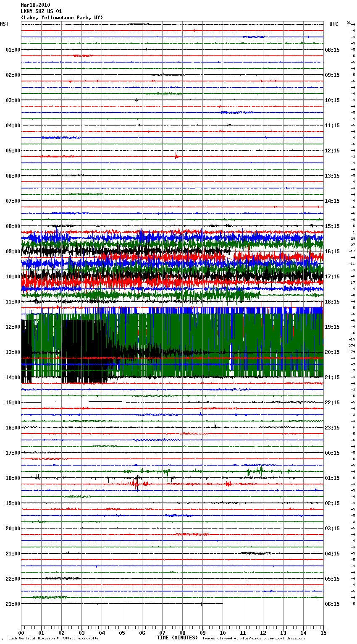Select the 23:00 MST row label
Screen dimensions: 357x644
click(13, 604)
